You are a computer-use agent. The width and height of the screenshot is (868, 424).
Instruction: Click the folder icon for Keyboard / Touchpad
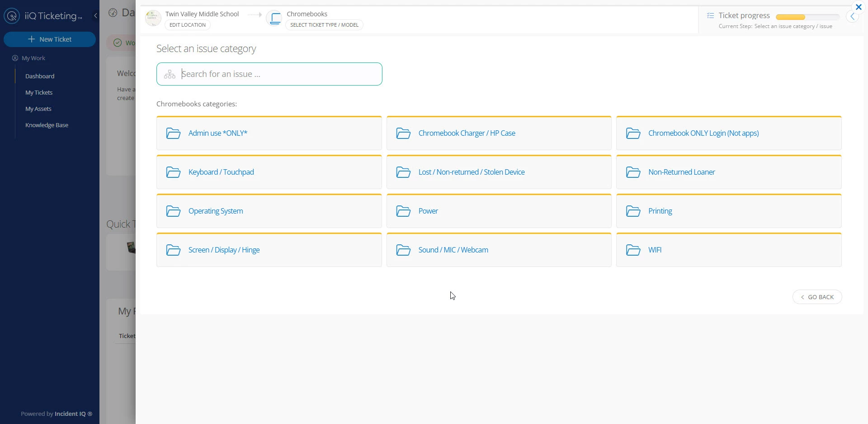pyautogui.click(x=173, y=172)
